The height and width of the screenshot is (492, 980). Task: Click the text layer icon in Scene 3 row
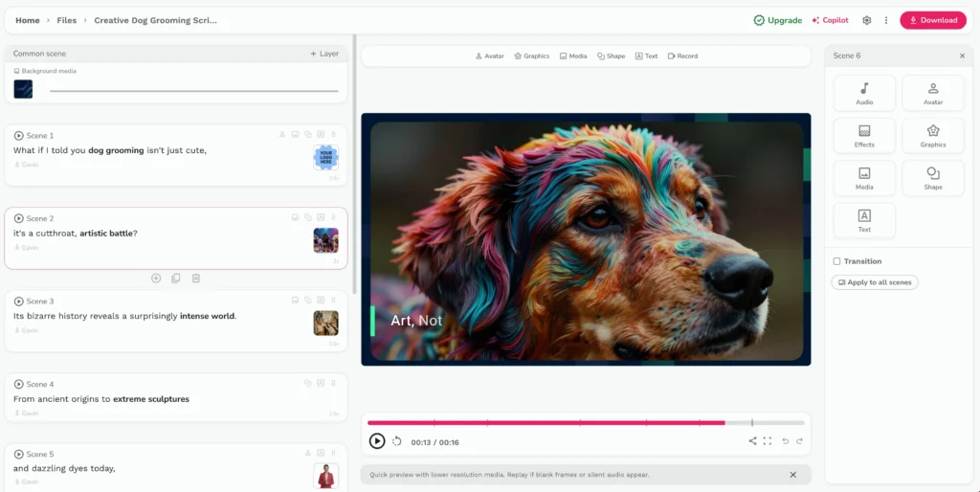point(321,300)
